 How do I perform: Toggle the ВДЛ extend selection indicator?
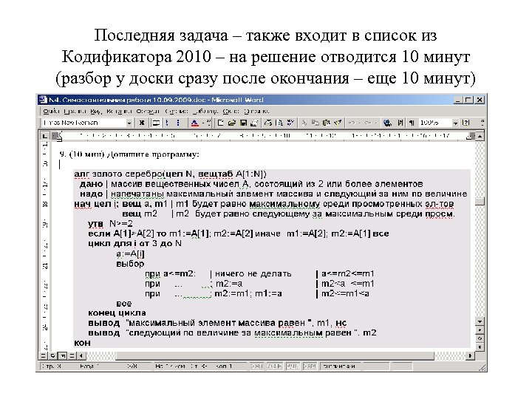click(292, 366)
